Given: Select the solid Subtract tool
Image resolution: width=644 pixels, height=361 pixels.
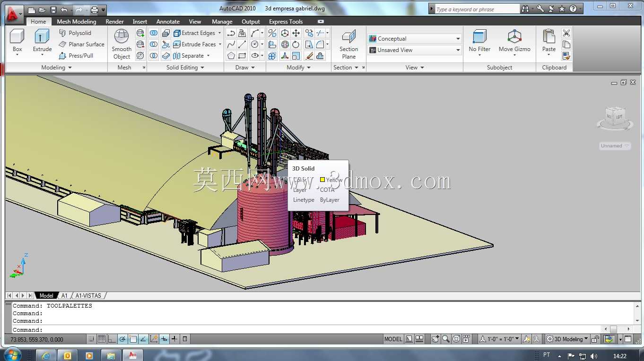Looking at the screenshot, I should click(154, 44).
